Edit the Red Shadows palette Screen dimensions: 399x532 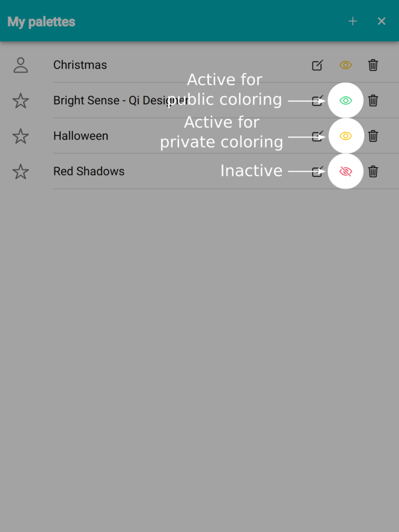click(317, 171)
